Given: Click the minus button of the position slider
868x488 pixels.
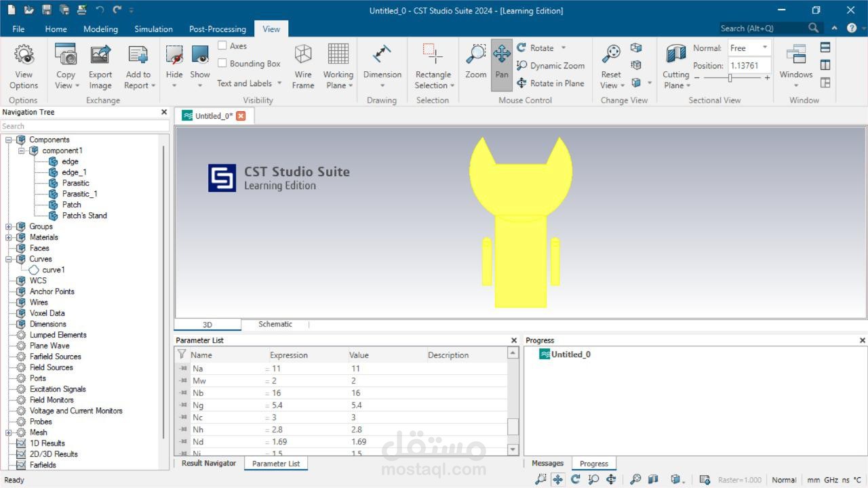Looking at the screenshot, I should [696, 78].
